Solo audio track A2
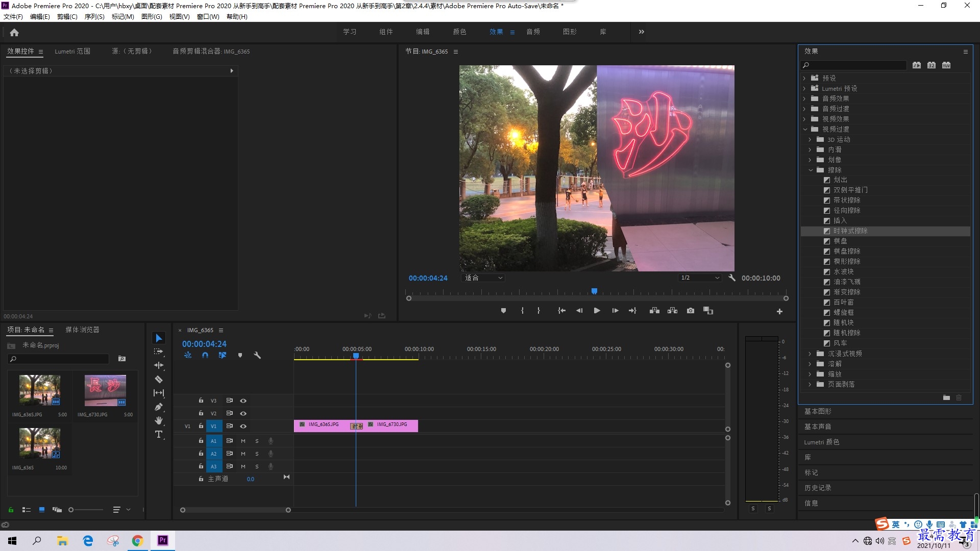This screenshot has height=551, width=980. click(x=257, y=454)
